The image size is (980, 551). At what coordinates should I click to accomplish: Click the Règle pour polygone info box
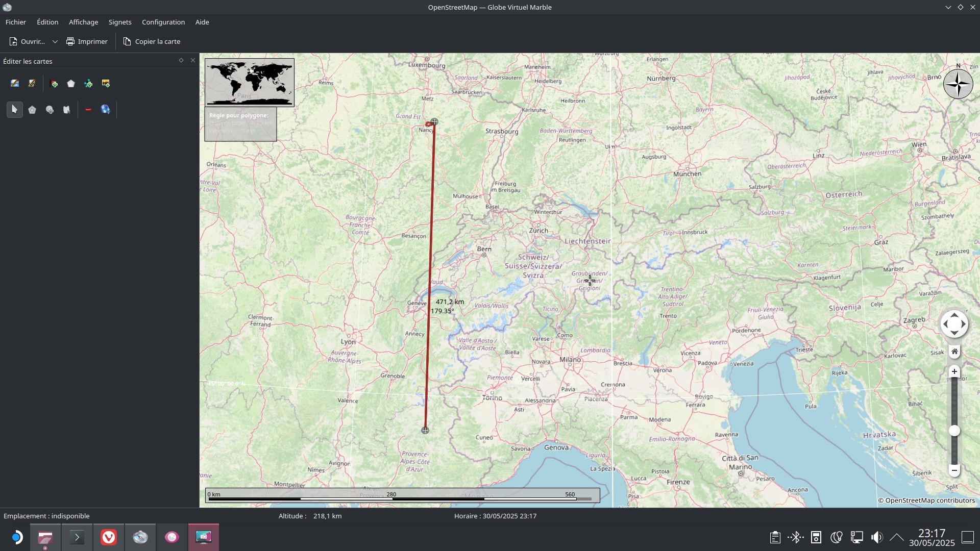(240, 124)
